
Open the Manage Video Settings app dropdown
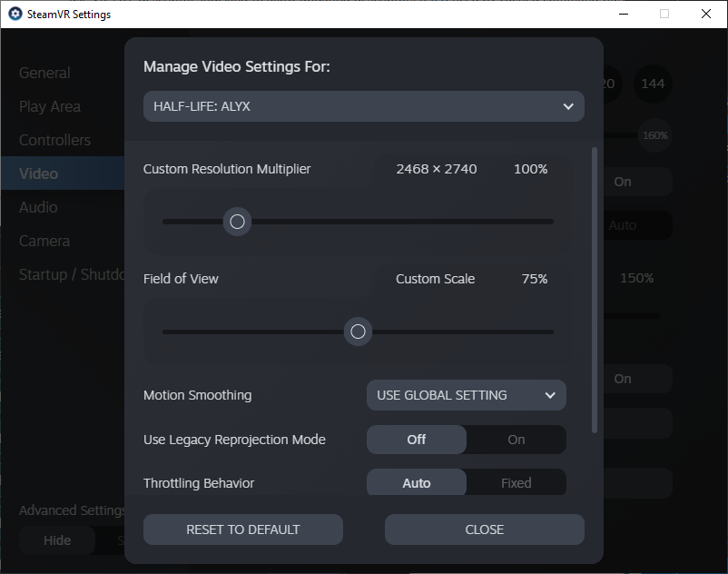pyautogui.click(x=363, y=106)
